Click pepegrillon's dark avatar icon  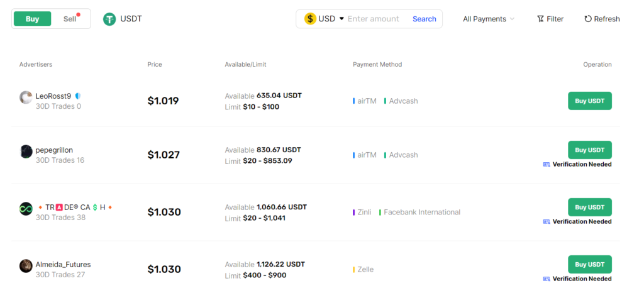26,152
